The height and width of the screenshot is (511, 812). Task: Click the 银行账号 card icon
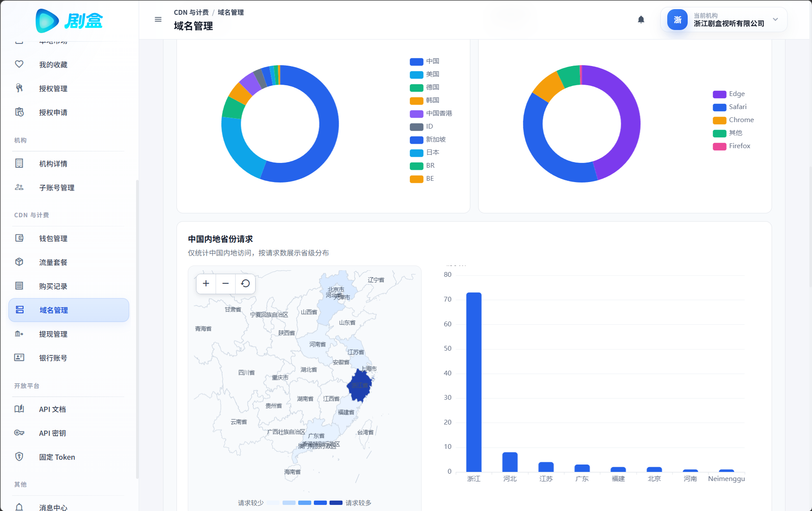[19, 358]
